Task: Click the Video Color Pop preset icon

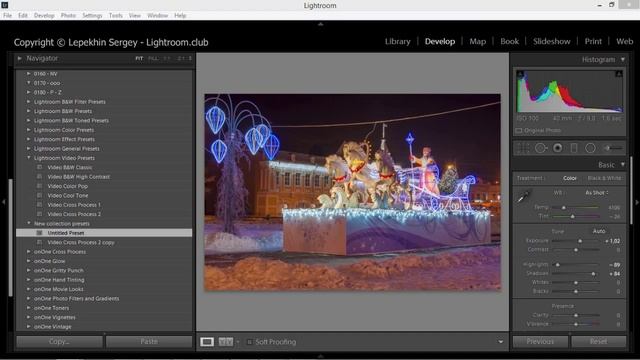Action: tap(40, 186)
